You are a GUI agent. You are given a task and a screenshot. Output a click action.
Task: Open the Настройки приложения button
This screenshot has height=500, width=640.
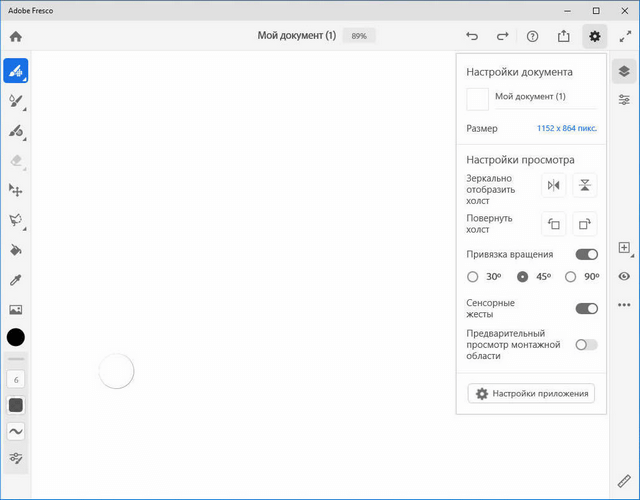[531, 394]
